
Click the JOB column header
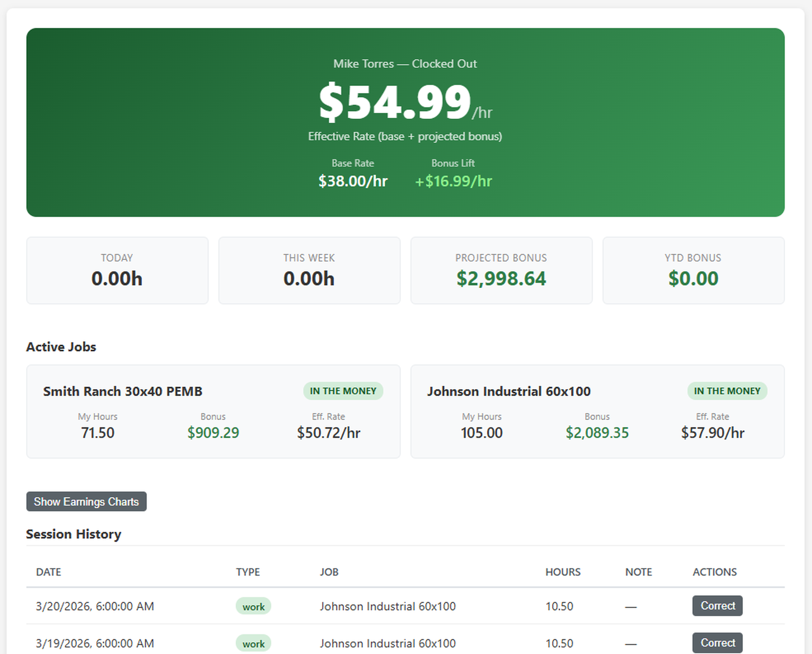pos(329,572)
